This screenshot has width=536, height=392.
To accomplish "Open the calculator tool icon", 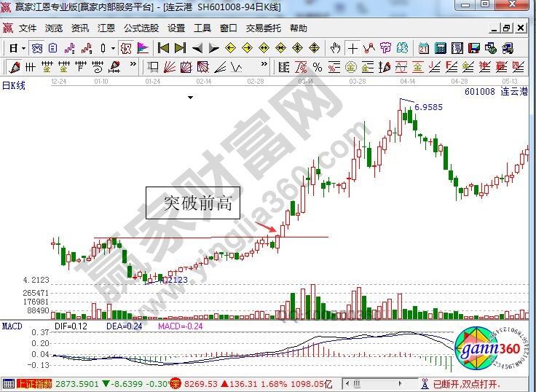I will pos(440,48).
